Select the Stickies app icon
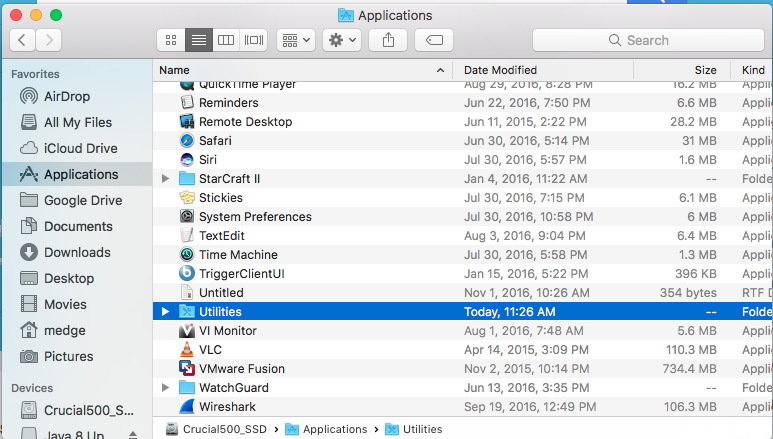The height and width of the screenshot is (439, 773). tap(187, 198)
